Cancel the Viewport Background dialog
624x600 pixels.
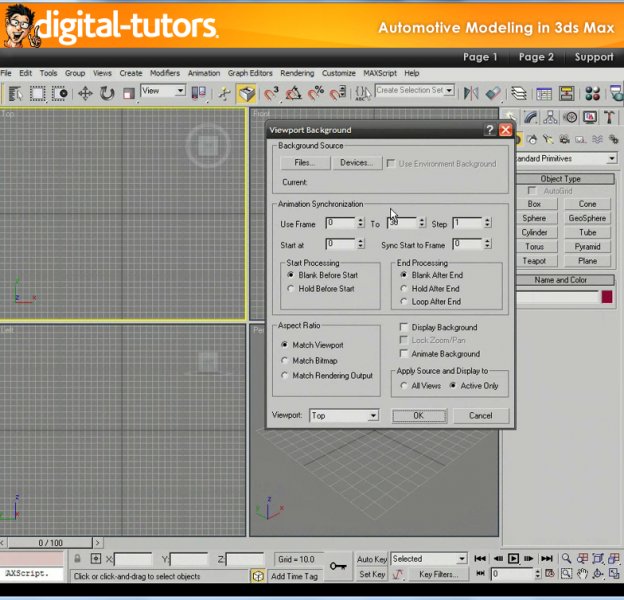pyautogui.click(x=481, y=415)
